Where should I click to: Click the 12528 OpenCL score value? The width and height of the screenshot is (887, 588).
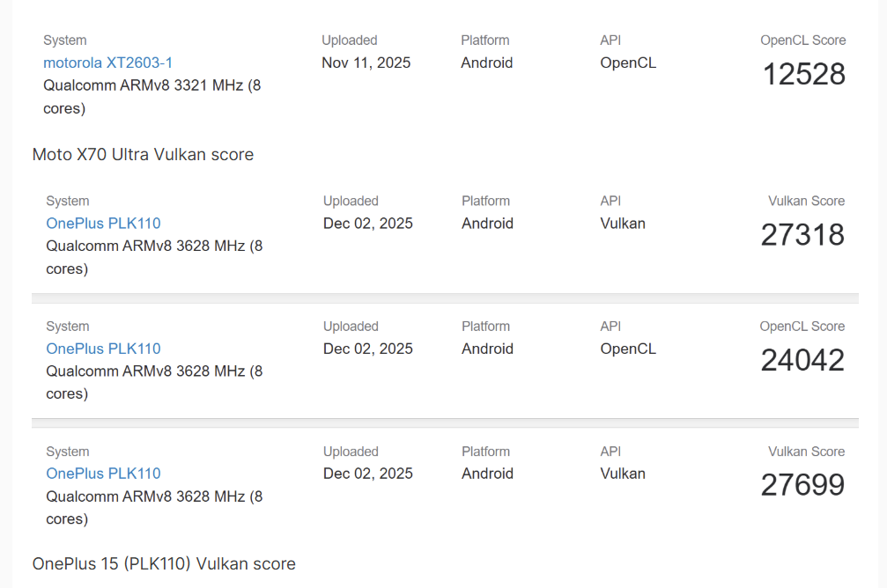pyautogui.click(x=803, y=75)
